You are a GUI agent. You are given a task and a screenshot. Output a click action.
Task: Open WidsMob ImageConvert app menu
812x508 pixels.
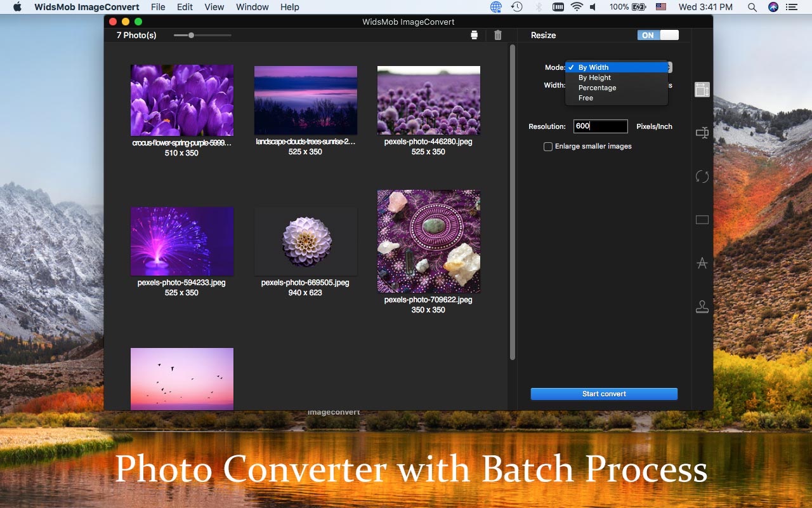pyautogui.click(x=87, y=7)
